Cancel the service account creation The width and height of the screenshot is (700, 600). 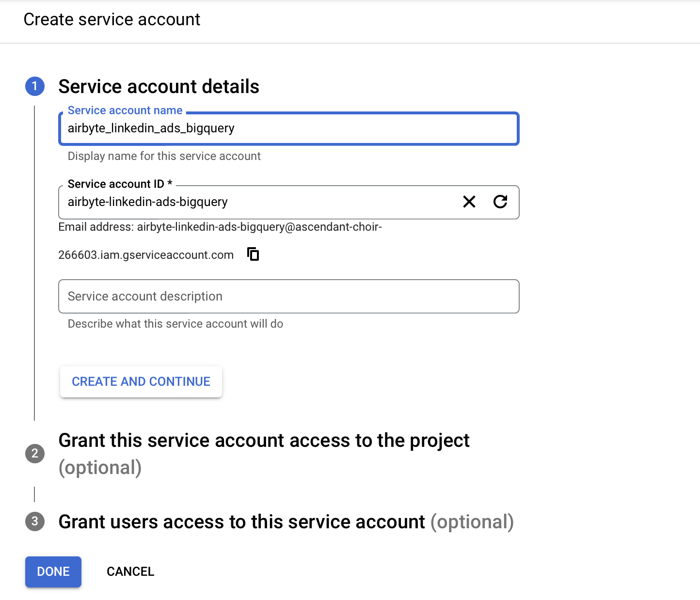(130, 571)
